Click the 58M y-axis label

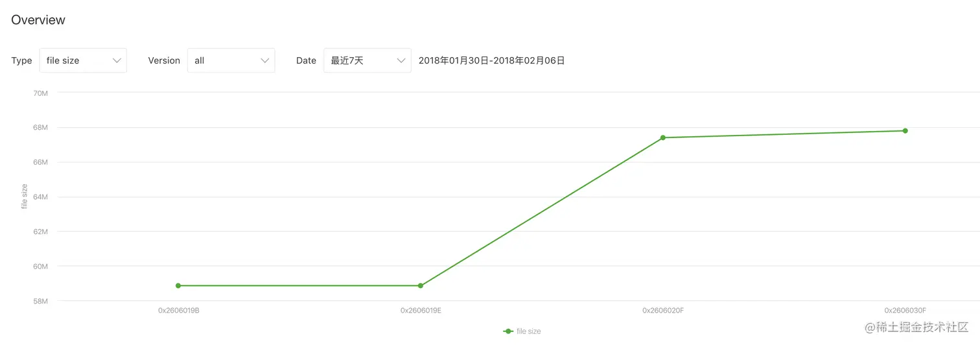pyautogui.click(x=41, y=301)
